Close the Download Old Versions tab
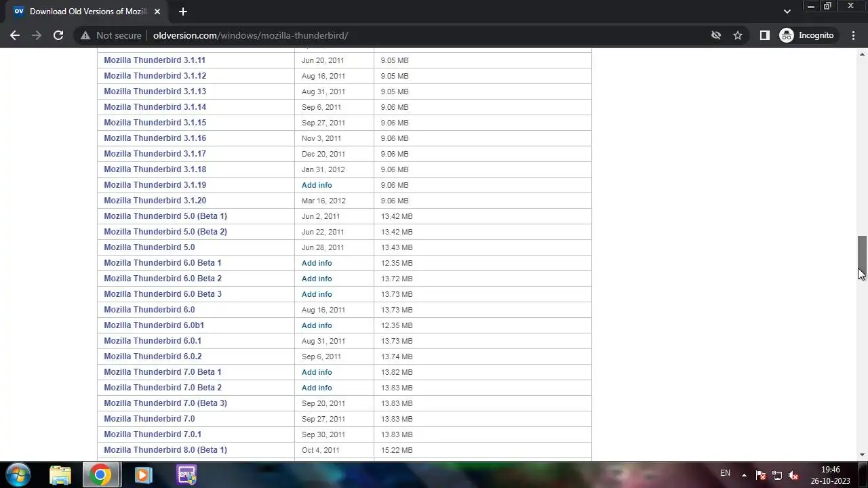 (157, 12)
